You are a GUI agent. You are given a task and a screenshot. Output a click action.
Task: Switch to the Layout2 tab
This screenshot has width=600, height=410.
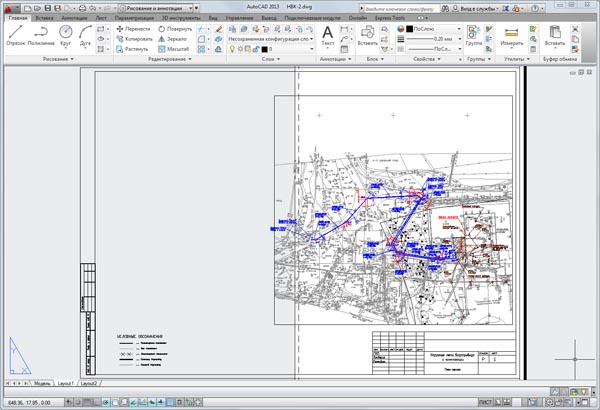tap(89, 383)
